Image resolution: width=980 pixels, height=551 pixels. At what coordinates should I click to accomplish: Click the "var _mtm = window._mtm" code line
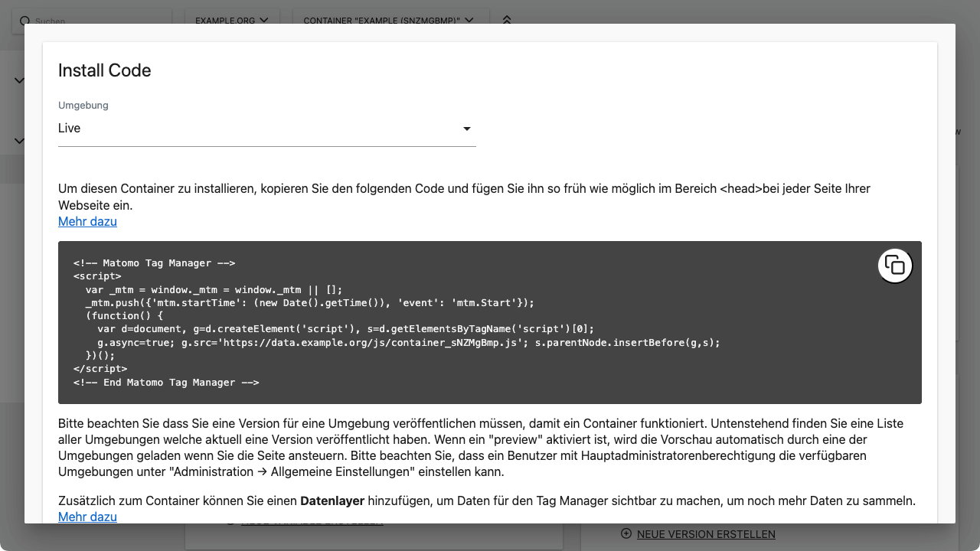(x=214, y=290)
